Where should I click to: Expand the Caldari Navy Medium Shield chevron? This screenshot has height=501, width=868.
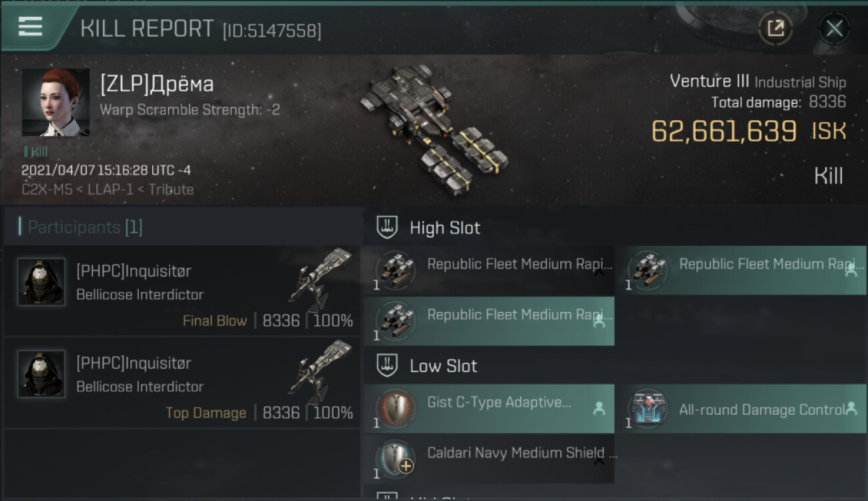coord(599,460)
